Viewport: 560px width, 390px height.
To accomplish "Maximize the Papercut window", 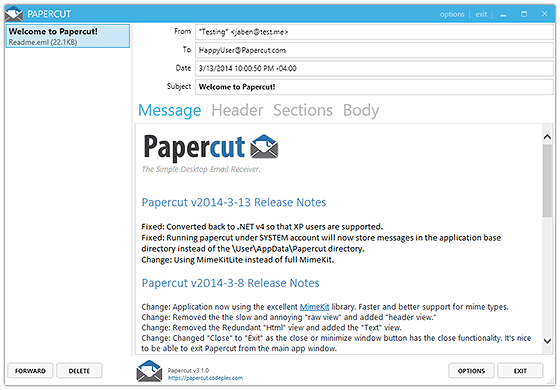I will [524, 14].
